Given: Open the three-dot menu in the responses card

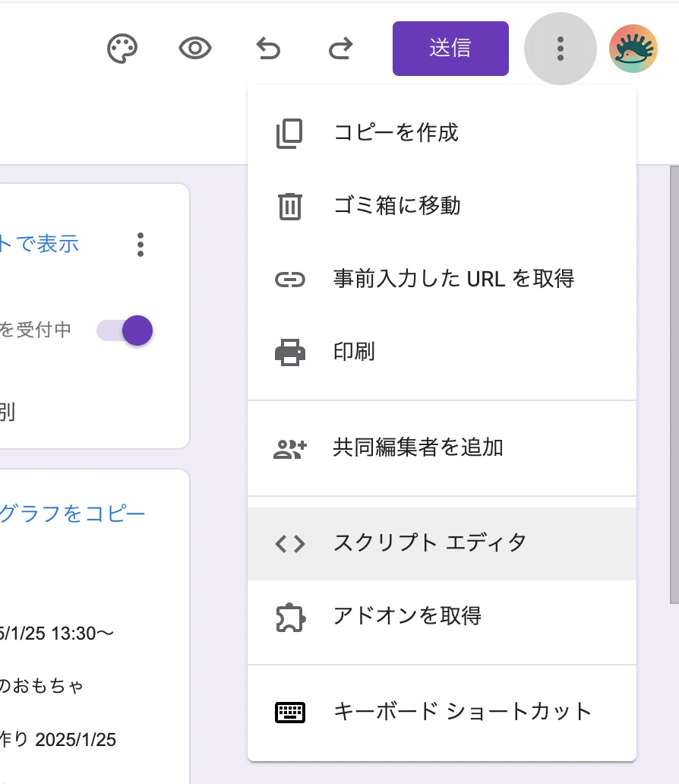Looking at the screenshot, I should click(141, 245).
